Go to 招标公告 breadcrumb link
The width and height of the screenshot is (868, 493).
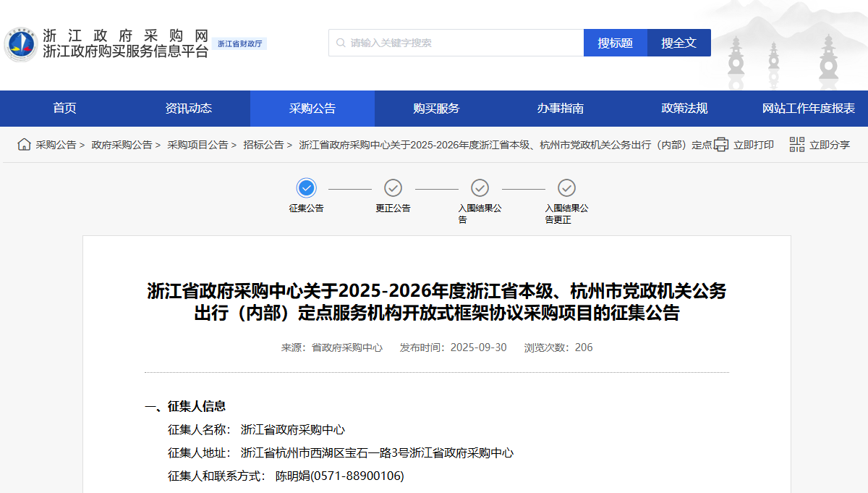pos(263,145)
